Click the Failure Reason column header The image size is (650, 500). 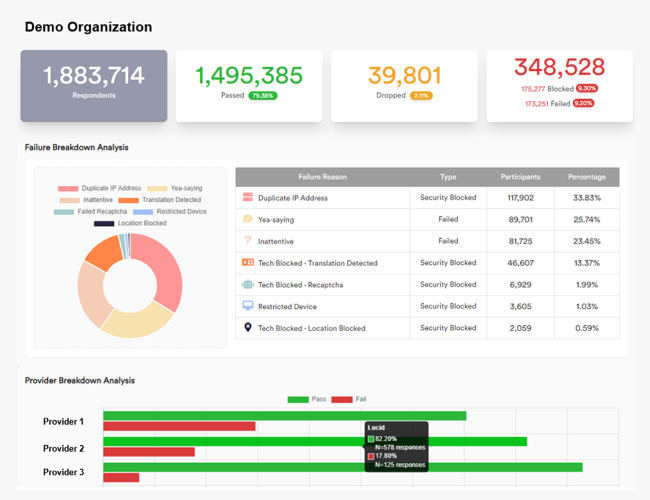pyautogui.click(x=322, y=177)
